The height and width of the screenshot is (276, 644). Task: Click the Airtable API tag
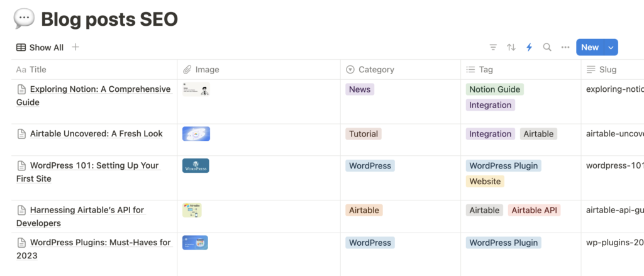point(535,210)
